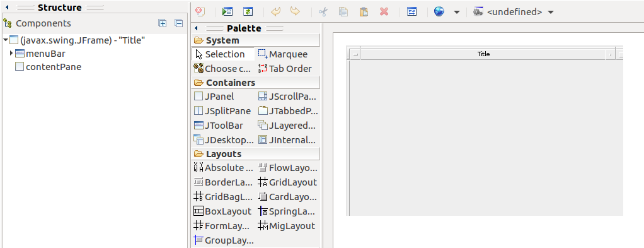The width and height of the screenshot is (644, 248).
Task: Select menuBar in Components tree
Action: click(x=45, y=54)
